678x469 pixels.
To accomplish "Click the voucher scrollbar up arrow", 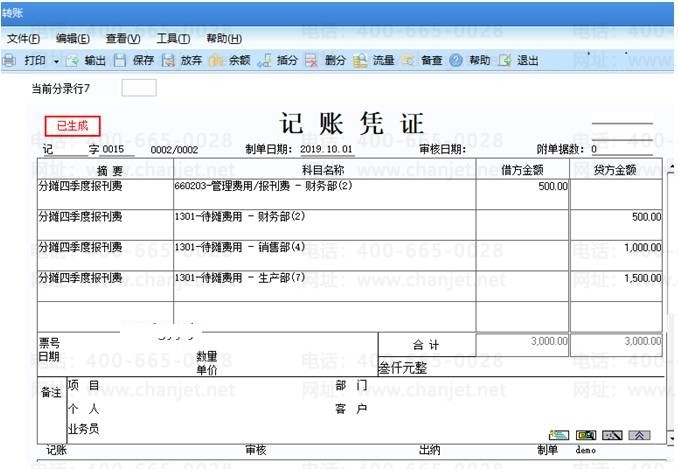I will pyautogui.click(x=671, y=168).
